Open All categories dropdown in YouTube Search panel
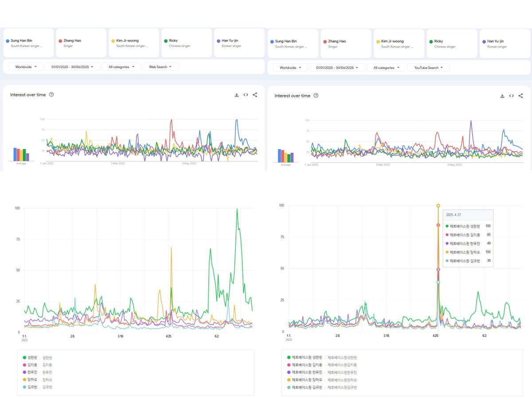This screenshot has width=532, height=398. (x=386, y=68)
